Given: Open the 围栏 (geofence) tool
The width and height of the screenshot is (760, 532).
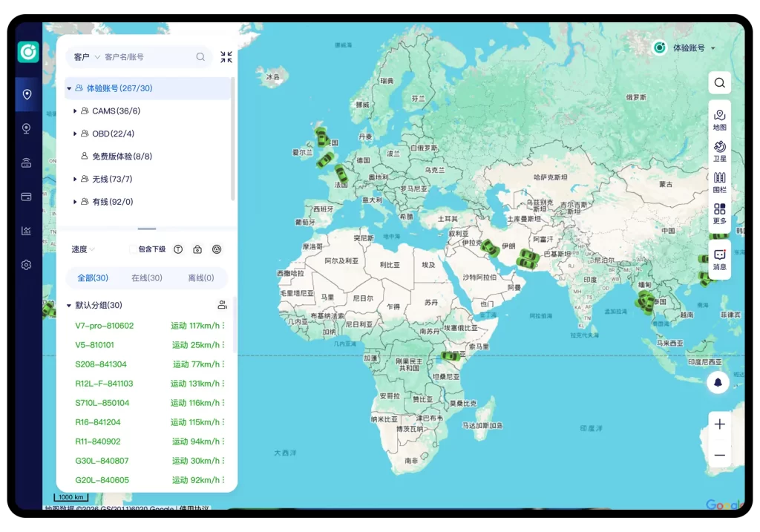Looking at the screenshot, I should pyautogui.click(x=719, y=182).
